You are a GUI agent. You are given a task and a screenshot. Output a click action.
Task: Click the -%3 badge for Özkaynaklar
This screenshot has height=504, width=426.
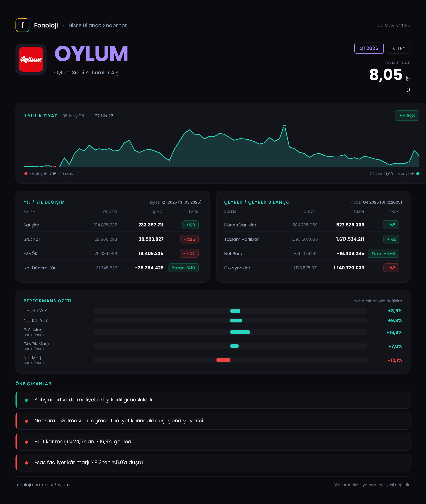[x=391, y=268]
